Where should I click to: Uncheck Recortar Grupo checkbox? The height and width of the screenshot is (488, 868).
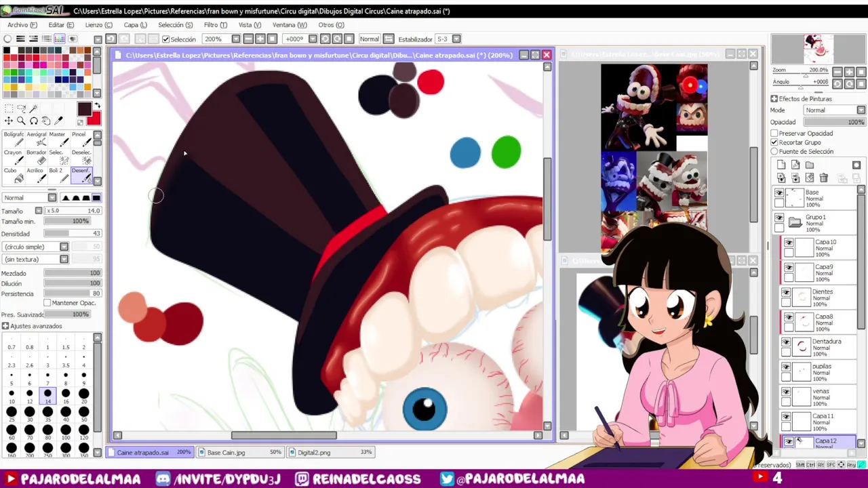point(774,142)
